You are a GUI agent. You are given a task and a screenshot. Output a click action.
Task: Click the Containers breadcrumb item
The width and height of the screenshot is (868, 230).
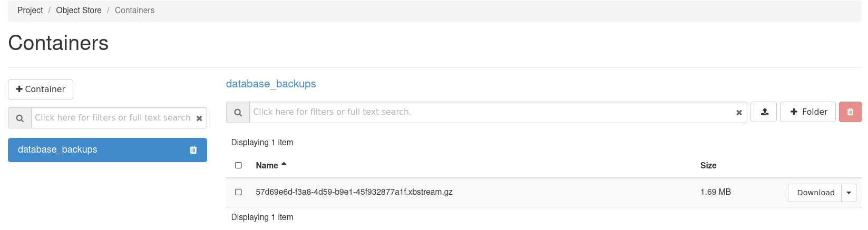135,11
